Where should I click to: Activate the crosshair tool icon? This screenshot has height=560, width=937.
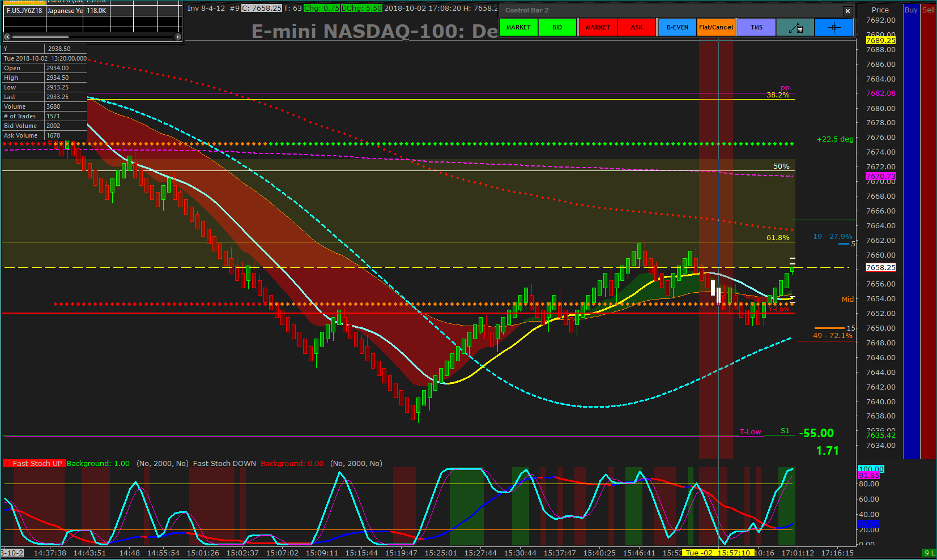point(834,27)
